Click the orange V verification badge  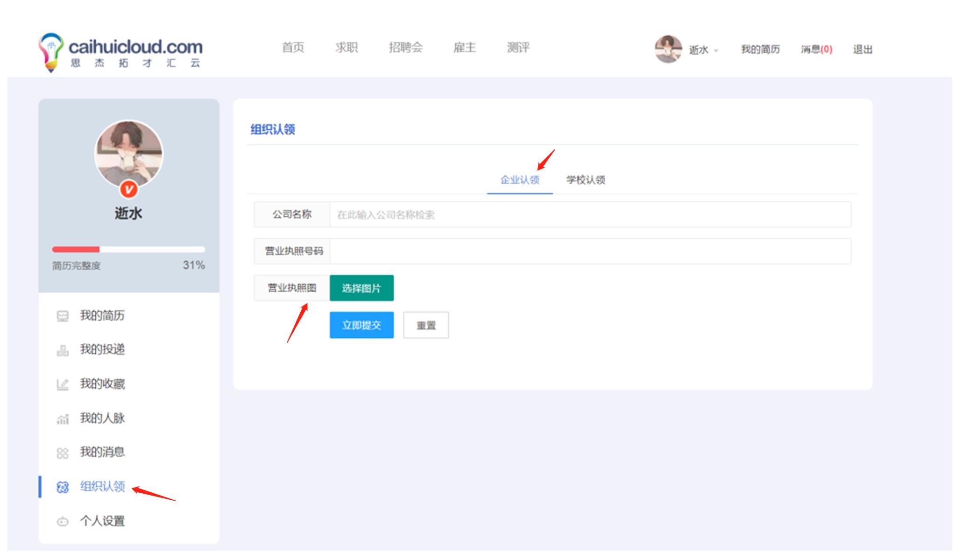point(129,190)
